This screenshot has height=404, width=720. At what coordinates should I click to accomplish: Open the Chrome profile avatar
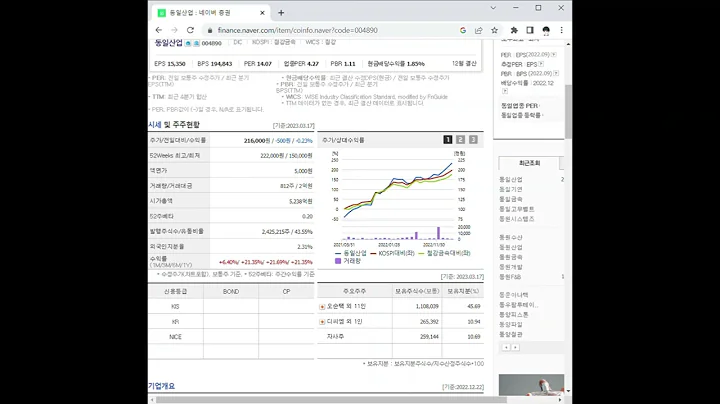(x=546, y=30)
